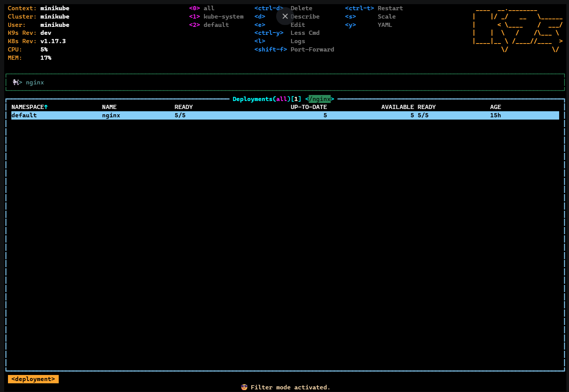
Task: Click the Scale command text
Action: (387, 16)
